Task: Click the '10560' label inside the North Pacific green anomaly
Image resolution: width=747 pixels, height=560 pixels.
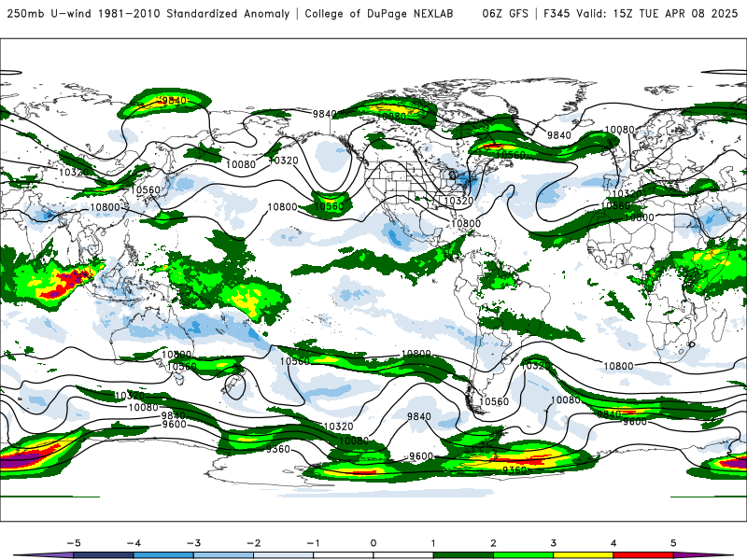Action: click(329, 206)
